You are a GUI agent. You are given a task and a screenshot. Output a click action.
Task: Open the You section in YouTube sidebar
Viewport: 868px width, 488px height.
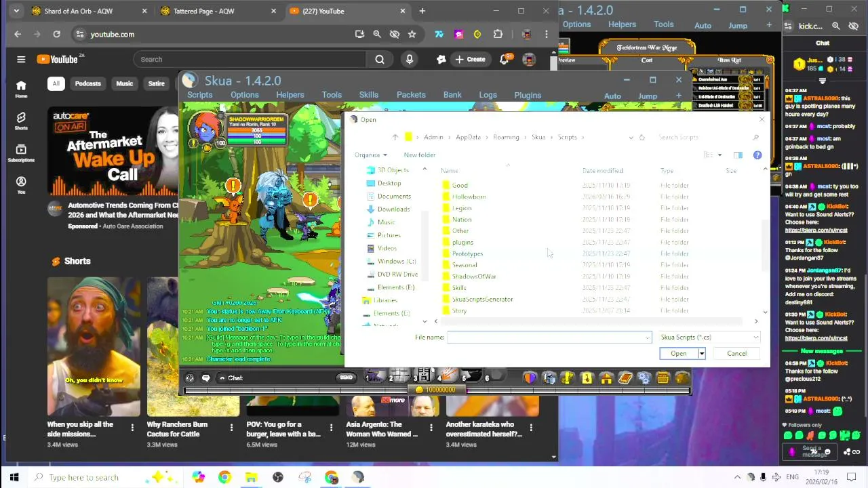pyautogui.click(x=21, y=185)
